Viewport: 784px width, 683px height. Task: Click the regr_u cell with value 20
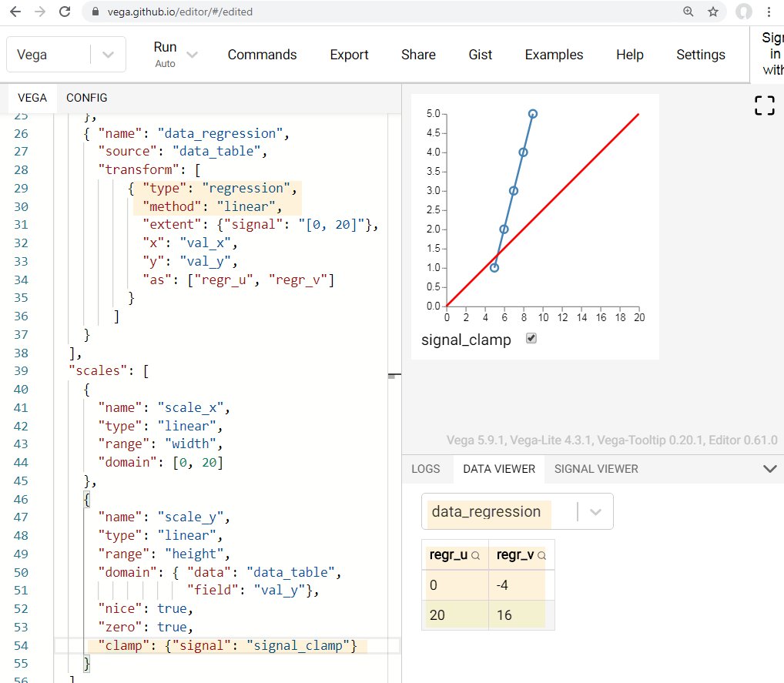(455, 615)
